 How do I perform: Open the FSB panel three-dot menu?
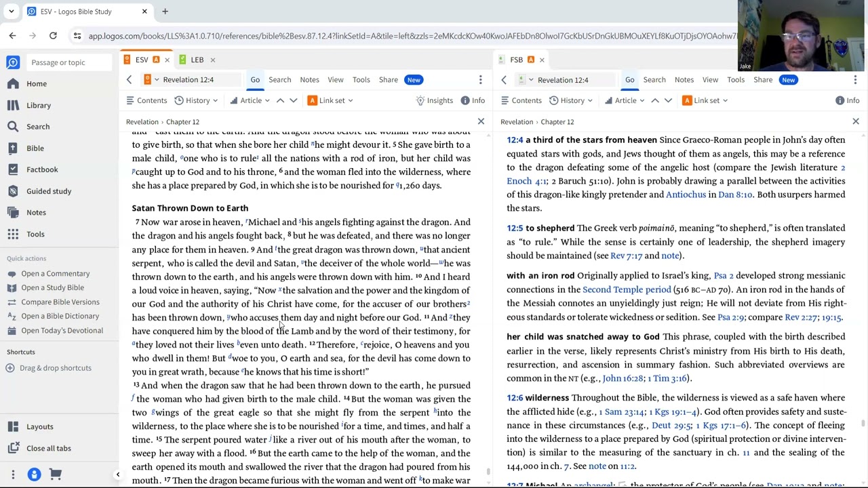pyautogui.click(x=855, y=80)
